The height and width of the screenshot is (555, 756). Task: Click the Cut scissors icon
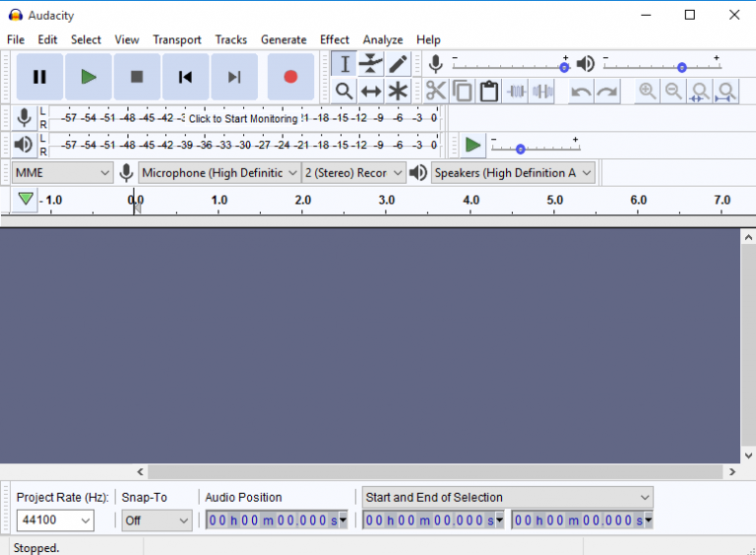click(436, 92)
